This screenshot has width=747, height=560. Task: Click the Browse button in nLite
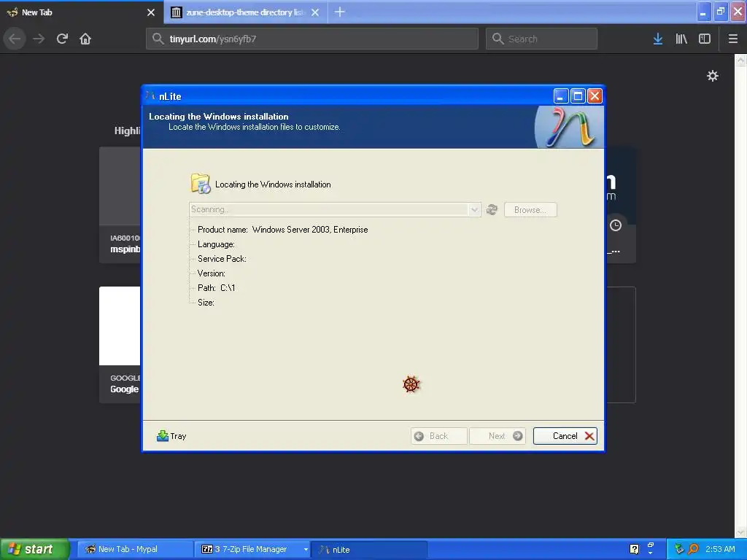pos(530,209)
